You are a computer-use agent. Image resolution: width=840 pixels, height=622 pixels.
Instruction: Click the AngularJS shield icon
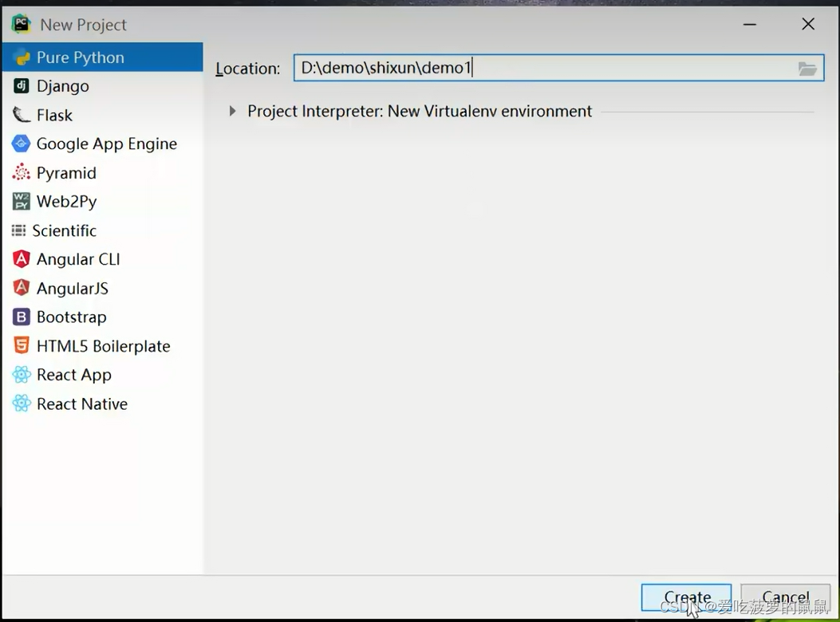click(21, 288)
